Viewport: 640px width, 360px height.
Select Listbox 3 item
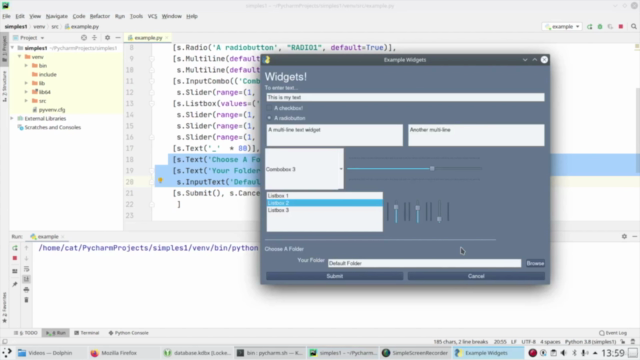click(x=324, y=210)
